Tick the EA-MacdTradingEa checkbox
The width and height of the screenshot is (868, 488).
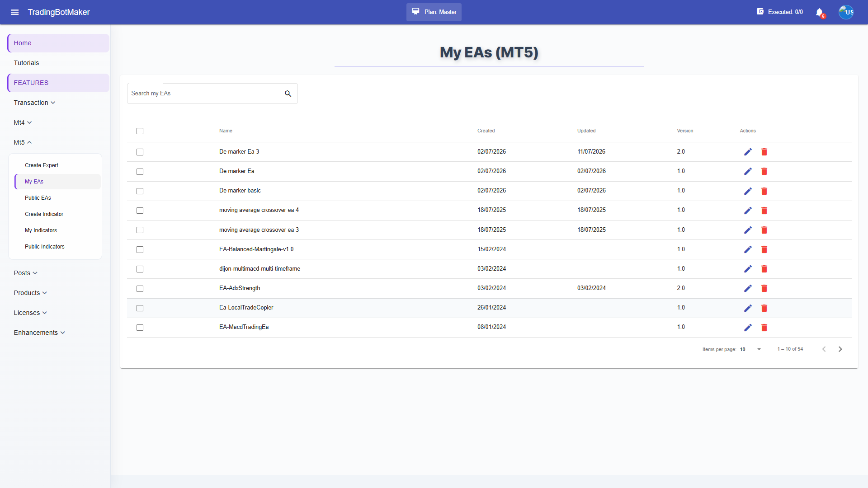point(140,328)
